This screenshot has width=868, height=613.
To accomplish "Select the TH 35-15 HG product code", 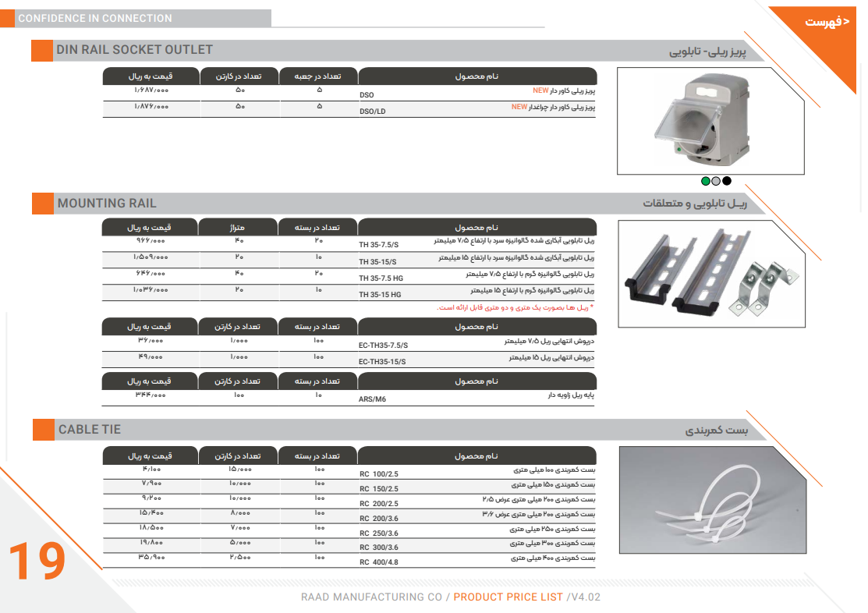I will (x=380, y=295).
